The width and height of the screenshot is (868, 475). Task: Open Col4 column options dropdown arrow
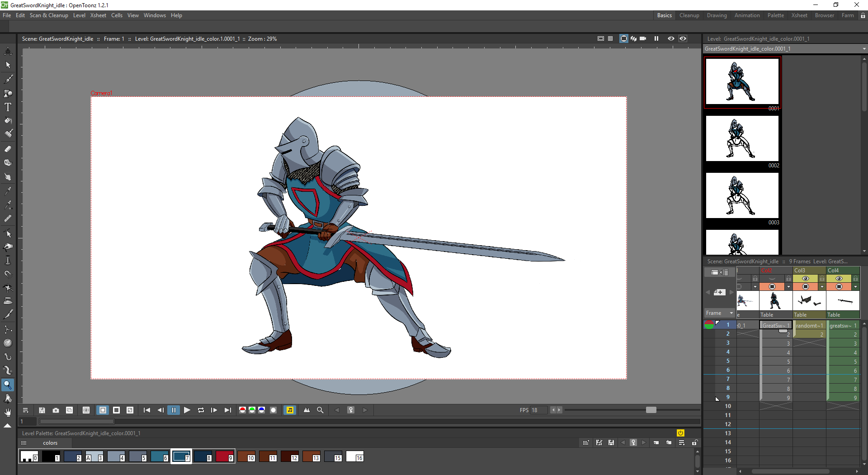pyautogui.click(x=855, y=287)
